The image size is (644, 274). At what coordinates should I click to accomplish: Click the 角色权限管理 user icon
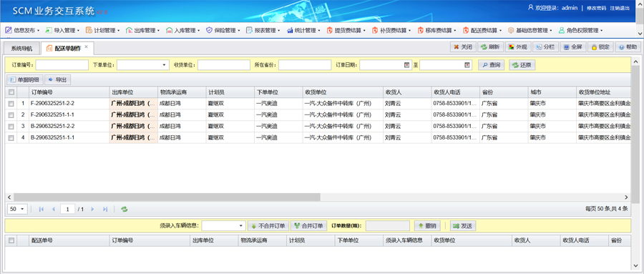click(x=562, y=30)
